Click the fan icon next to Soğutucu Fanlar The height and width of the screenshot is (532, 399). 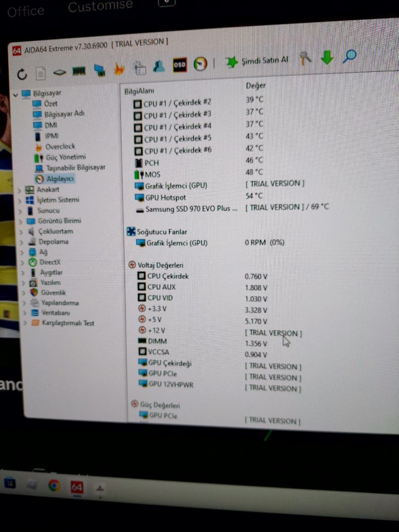pos(131,232)
